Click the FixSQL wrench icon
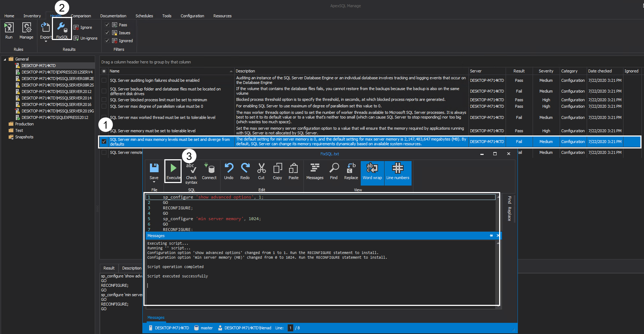The width and height of the screenshot is (644, 334). 62,27
